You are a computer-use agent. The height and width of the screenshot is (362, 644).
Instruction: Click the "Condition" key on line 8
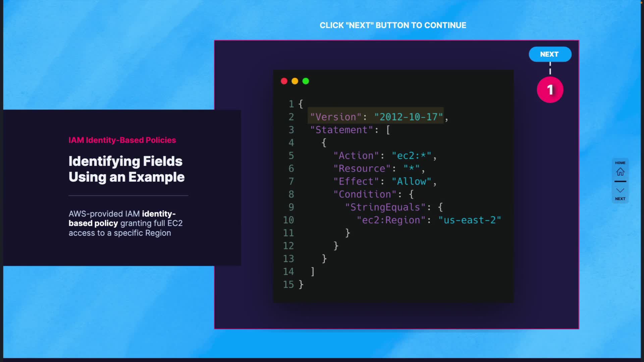pos(365,194)
